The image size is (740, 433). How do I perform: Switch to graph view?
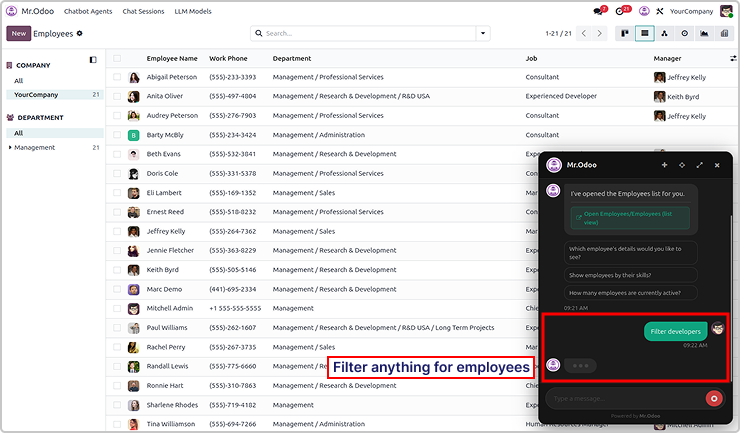704,33
